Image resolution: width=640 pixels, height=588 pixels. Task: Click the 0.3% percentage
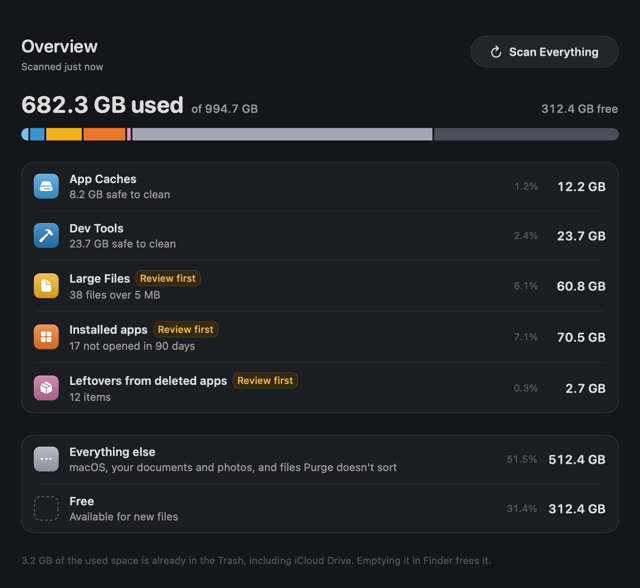[526, 388]
